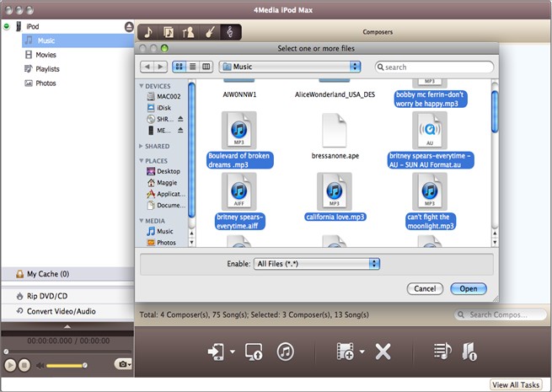Viewport: 552px width, 392px height.
Task: Open Applications in Places
Action: point(166,194)
